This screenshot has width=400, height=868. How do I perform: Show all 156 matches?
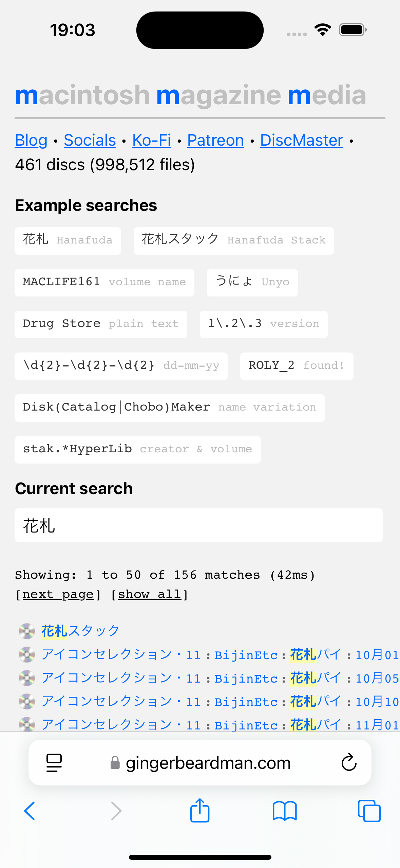coord(149,594)
